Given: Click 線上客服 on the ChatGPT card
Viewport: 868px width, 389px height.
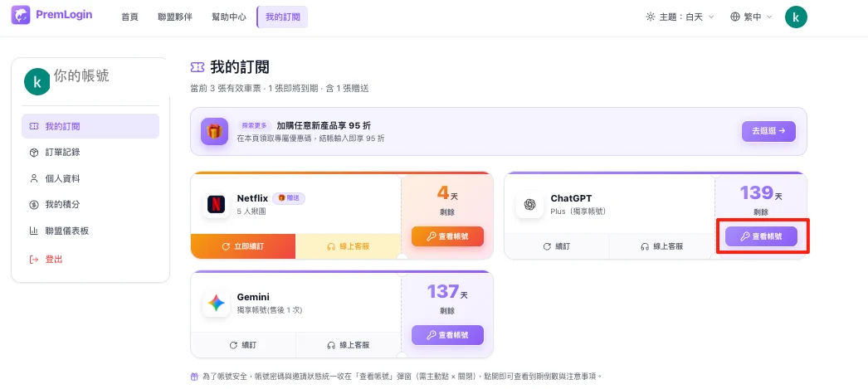Looking at the screenshot, I should click(x=662, y=246).
